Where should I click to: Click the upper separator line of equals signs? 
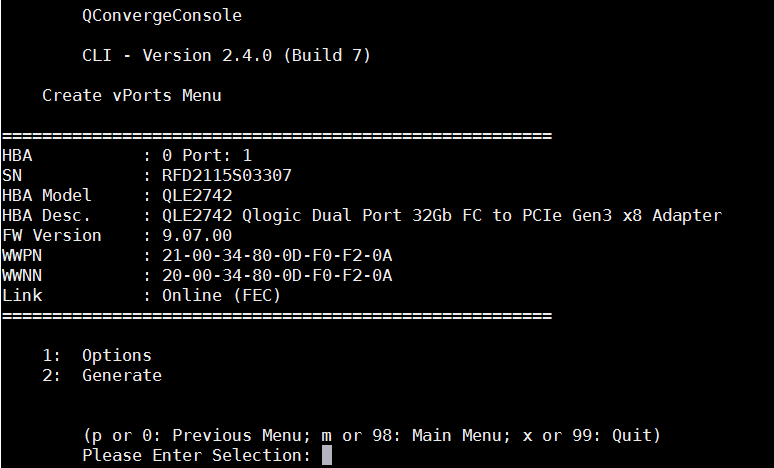pos(277,136)
